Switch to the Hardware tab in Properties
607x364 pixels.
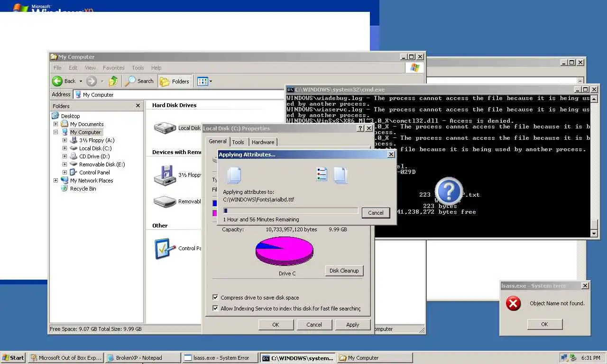tap(263, 142)
